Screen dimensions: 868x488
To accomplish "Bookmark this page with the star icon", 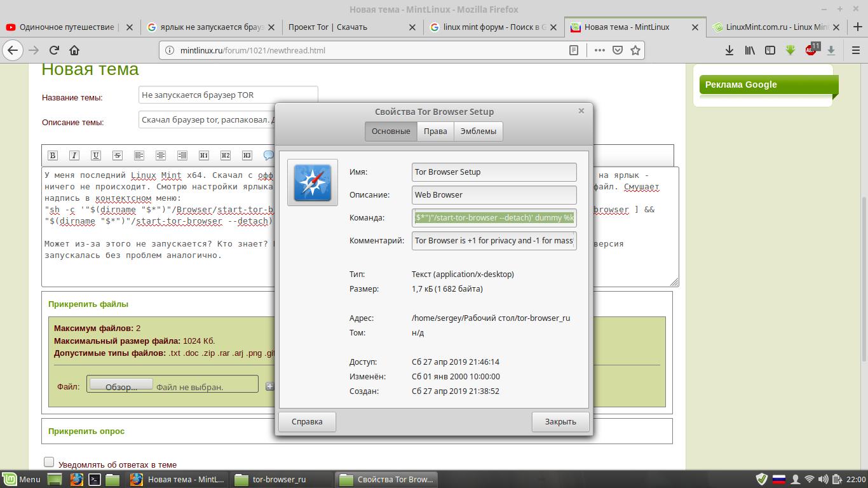I will point(635,50).
